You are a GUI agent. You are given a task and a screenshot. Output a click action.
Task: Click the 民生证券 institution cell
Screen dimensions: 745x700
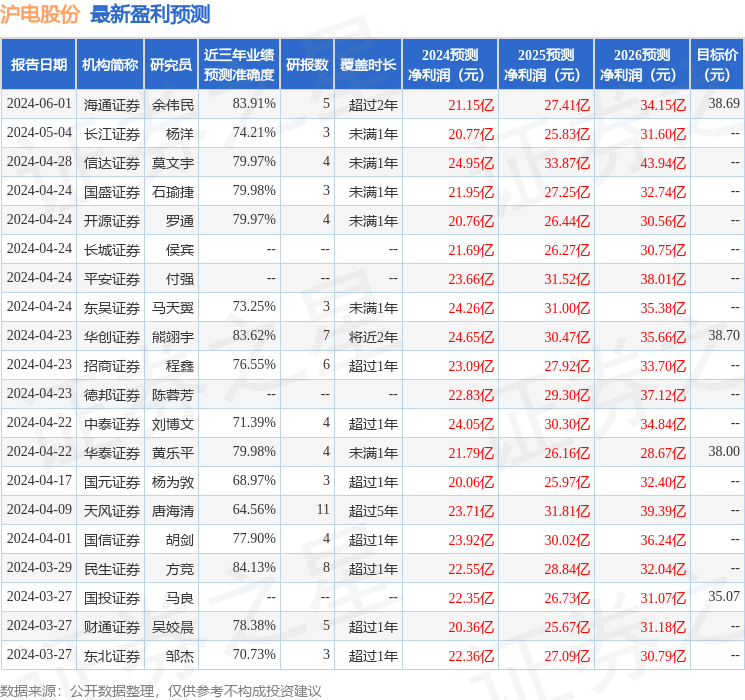click(112, 569)
